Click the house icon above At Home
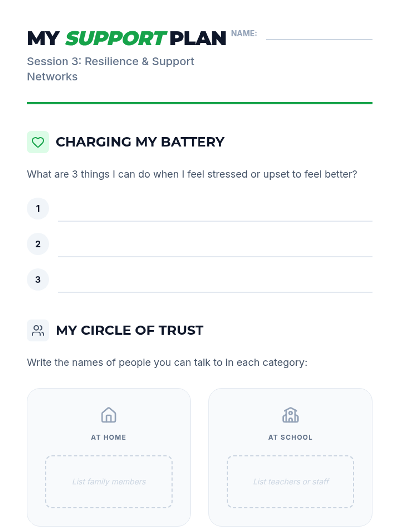399x532 pixels. (x=109, y=415)
